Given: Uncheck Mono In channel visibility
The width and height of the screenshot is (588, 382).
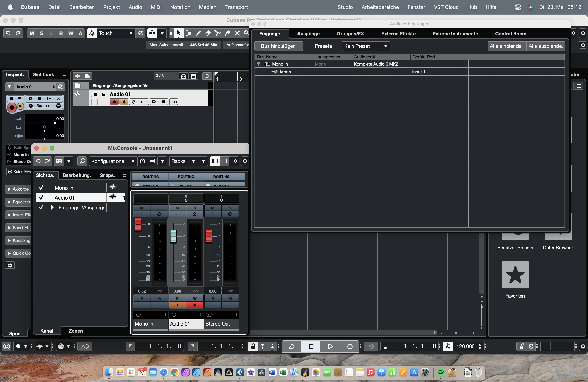Looking at the screenshot, I should (x=41, y=188).
